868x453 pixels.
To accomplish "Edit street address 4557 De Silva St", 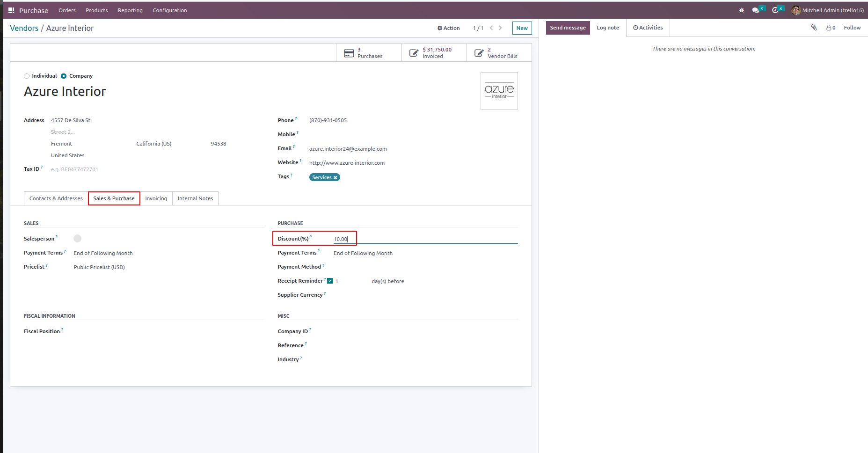I will coord(157,120).
